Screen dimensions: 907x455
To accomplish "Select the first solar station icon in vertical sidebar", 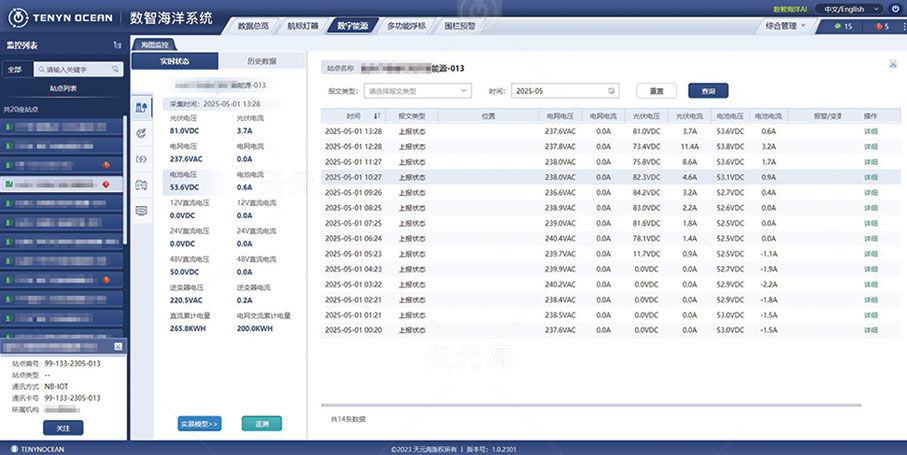I will click(141, 107).
